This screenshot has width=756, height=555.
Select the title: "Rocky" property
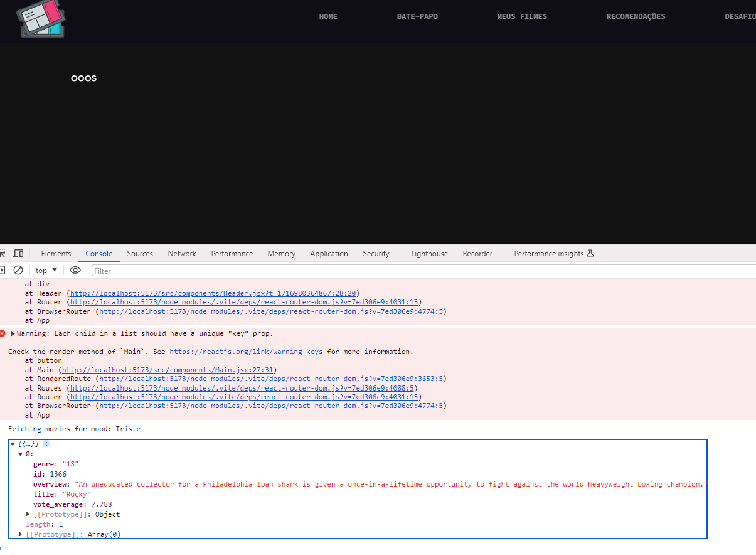tap(62, 494)
